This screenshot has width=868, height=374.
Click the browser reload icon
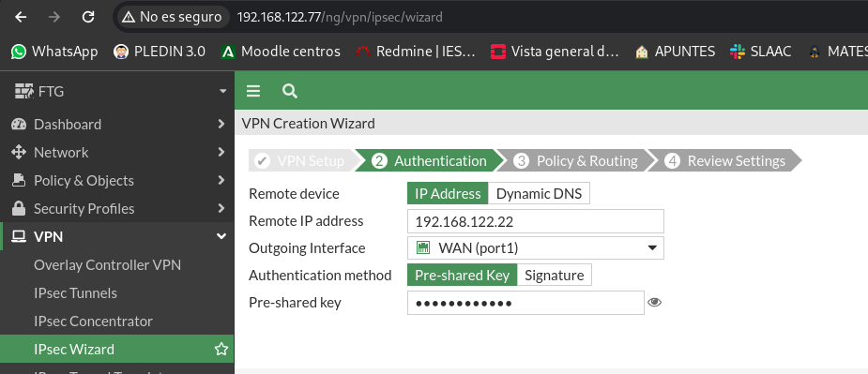(x=88, y=17)
